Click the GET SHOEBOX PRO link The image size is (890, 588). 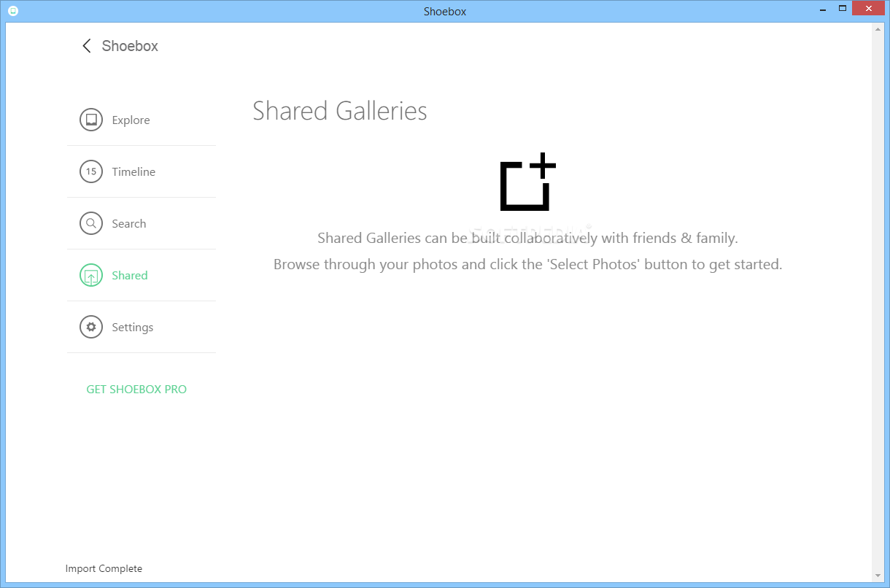coord(136,390)
